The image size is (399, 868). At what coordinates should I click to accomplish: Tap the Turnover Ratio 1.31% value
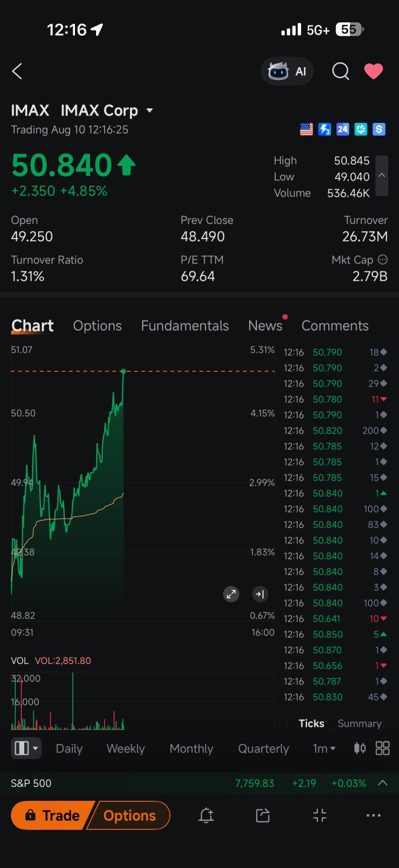pyautogui.click(x=28, y=277)
